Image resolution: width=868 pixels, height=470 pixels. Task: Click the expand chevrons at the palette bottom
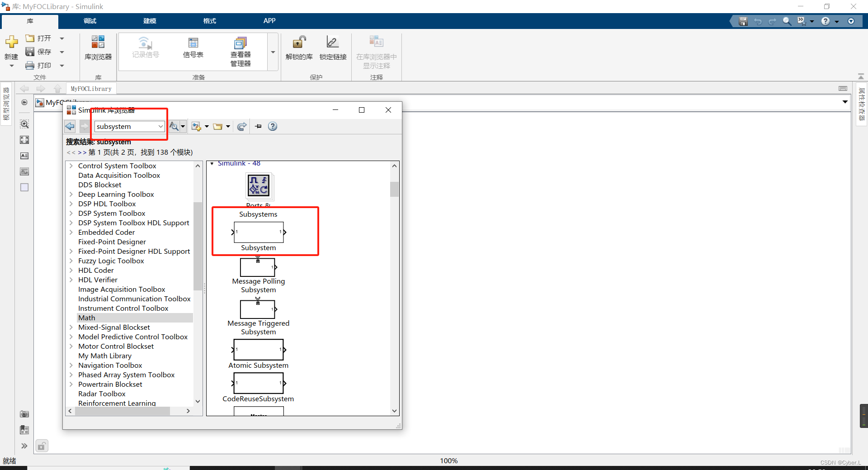24,446
